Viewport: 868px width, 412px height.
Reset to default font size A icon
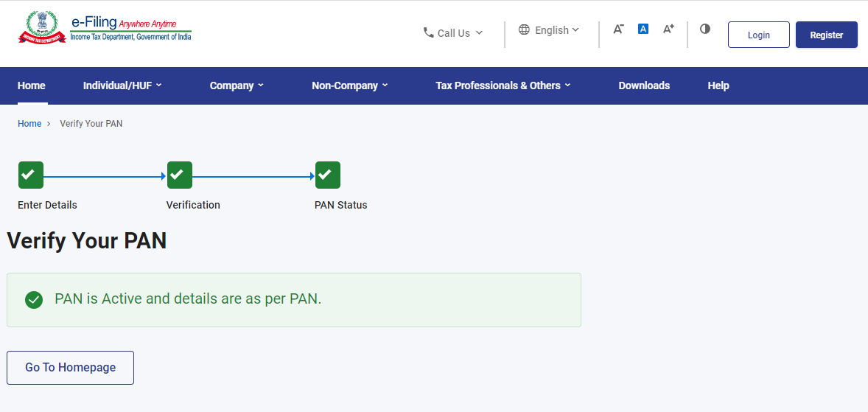pos(643,29)
